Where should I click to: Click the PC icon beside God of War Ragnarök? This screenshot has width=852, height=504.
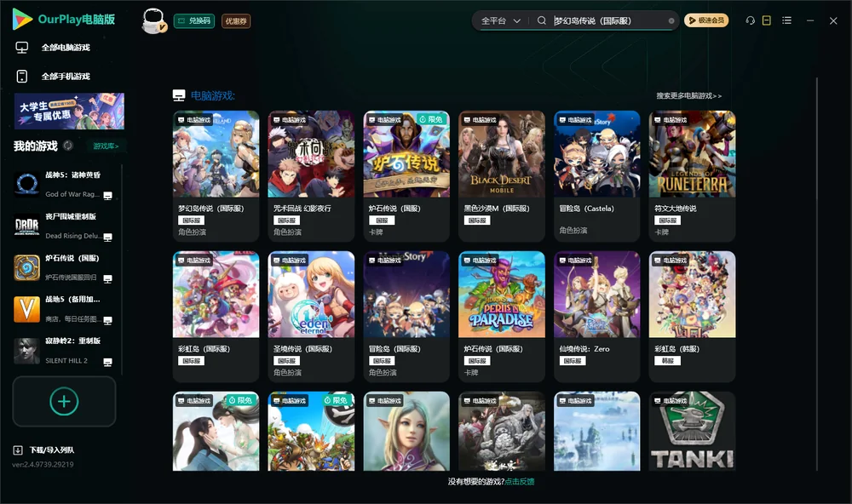[x=107, y=196]
